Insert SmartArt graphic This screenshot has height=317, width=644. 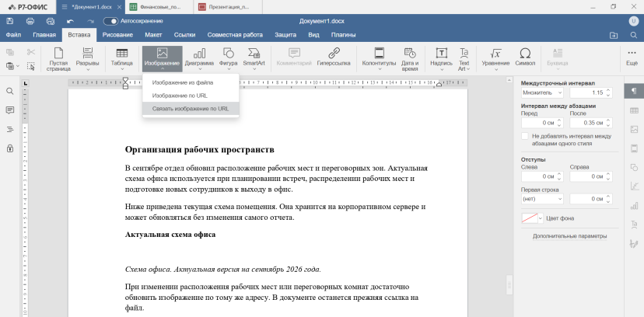[254, 59]
